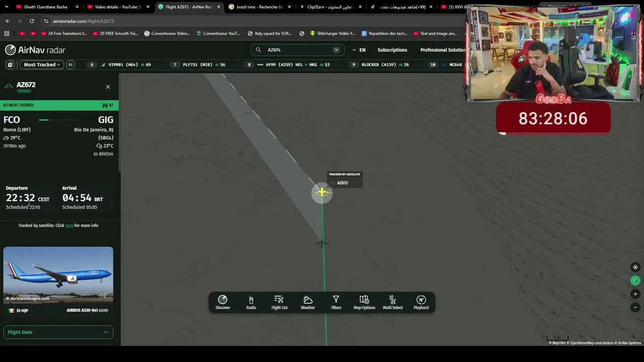Focus the flight search box
Image resolution: width=644 pixels, height=362 pixels.
click(x=298, y=50)
